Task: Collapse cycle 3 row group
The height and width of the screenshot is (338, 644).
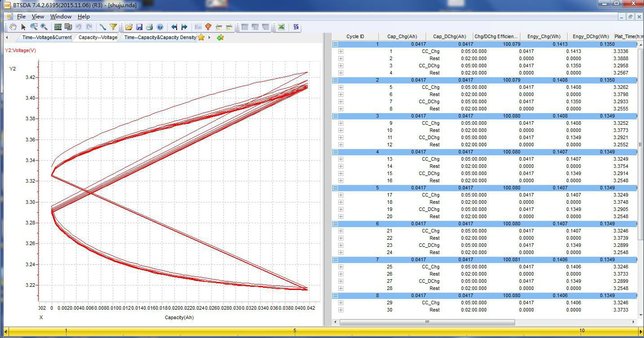Action: coord(335,116)
